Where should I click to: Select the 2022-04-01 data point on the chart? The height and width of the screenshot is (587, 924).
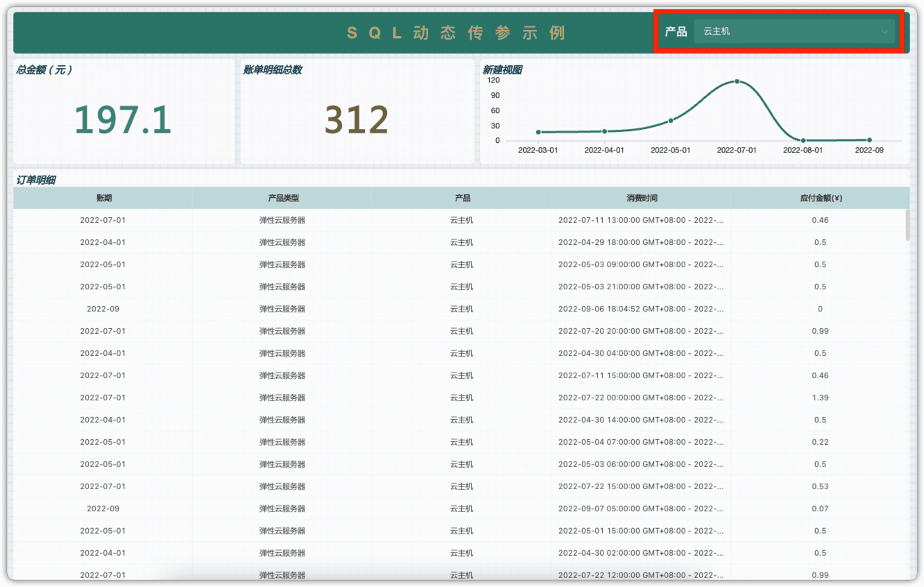coord(604,131)
